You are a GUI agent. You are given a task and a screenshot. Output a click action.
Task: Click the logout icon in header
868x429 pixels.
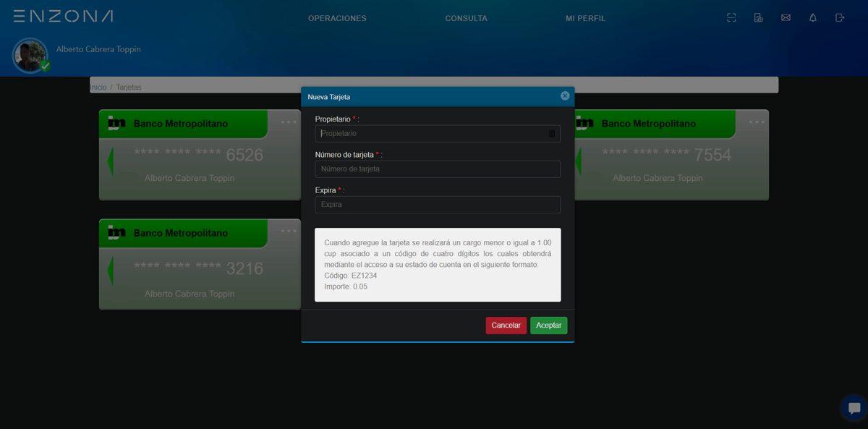click(x=840, y=17)
